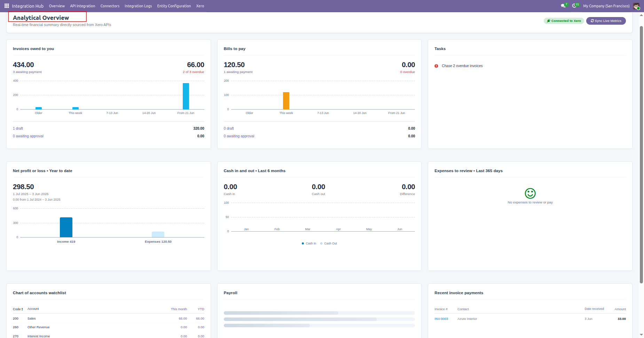The image size is (644, 338).
Task: Click the user avatar in top bar
Action: coord(636,6)
